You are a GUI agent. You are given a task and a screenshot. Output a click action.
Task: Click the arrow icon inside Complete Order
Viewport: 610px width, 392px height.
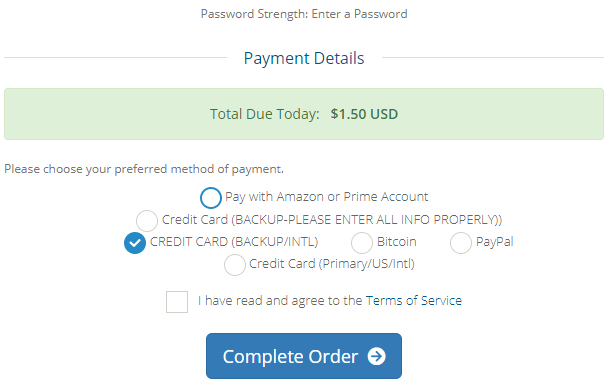(377, 356)
